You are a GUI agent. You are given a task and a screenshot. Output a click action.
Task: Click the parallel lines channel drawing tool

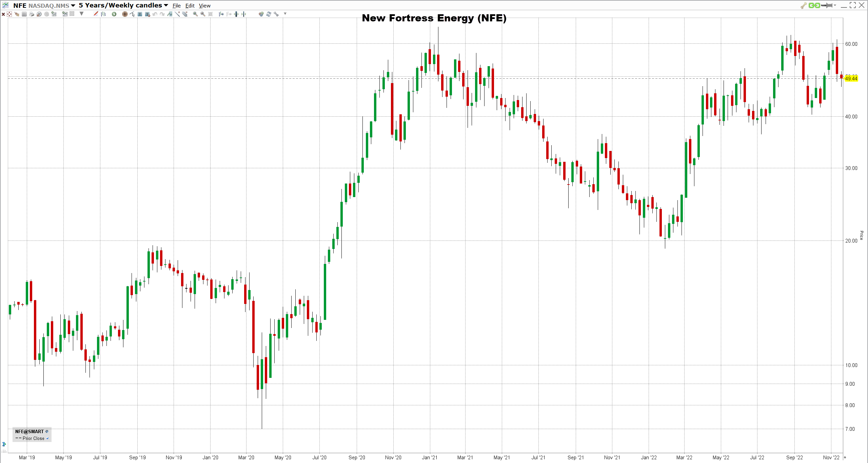(x=185, y=14)
